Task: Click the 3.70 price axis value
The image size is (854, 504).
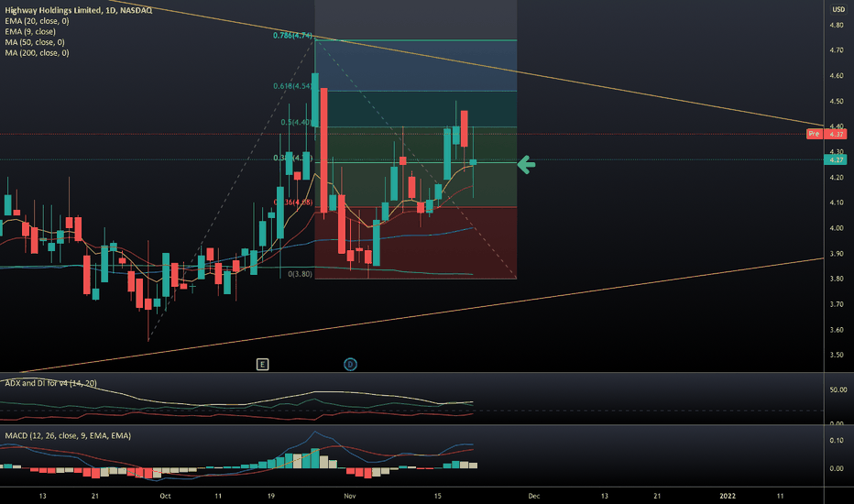Action: click(837, 304)
